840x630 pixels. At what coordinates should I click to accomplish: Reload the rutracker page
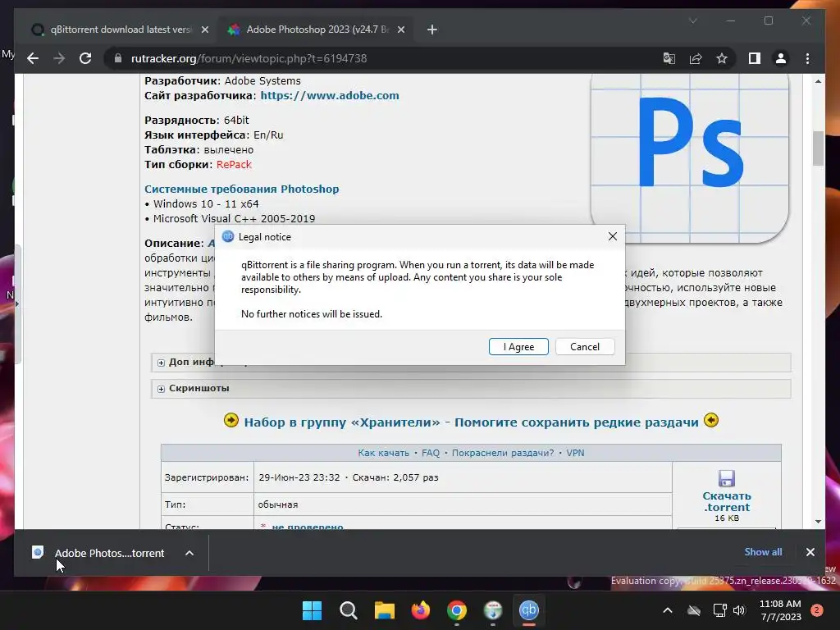click(x=85, y=58)
